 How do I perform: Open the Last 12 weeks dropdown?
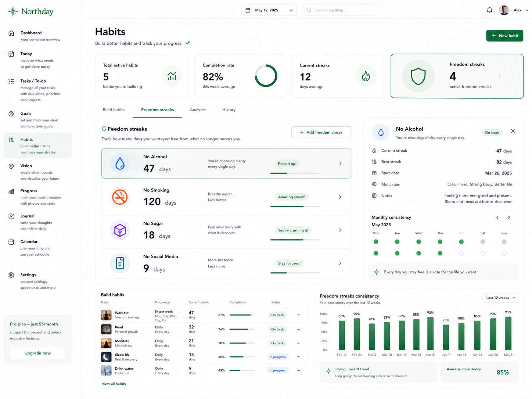[x=500, y=298]
